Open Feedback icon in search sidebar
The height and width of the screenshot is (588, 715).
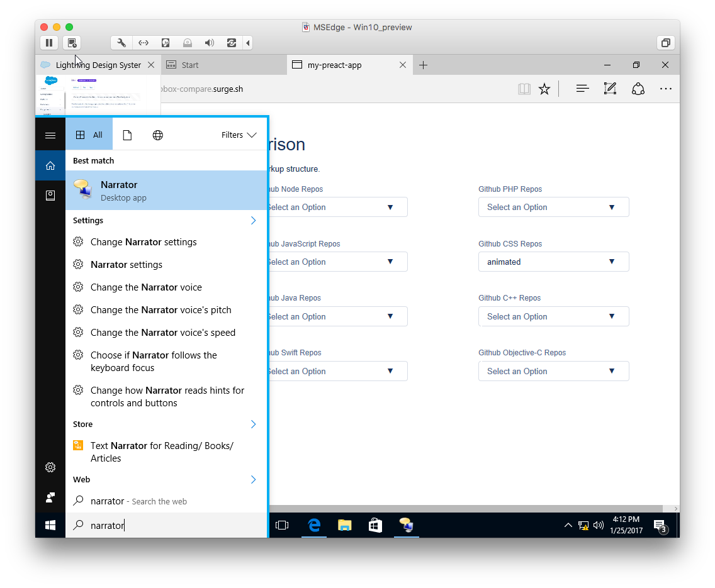(50, 497)
